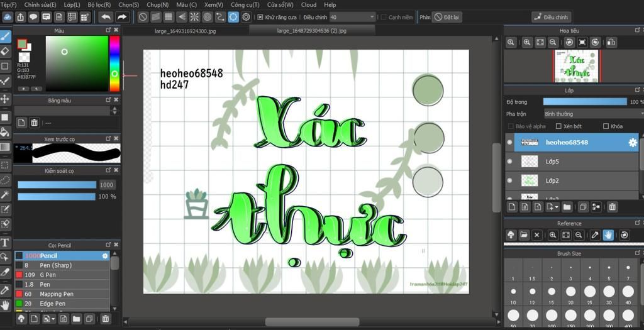This screenshot has height=330, width=644.
Task: Hide the Lớp5 layer
Action: coord(509,162)
